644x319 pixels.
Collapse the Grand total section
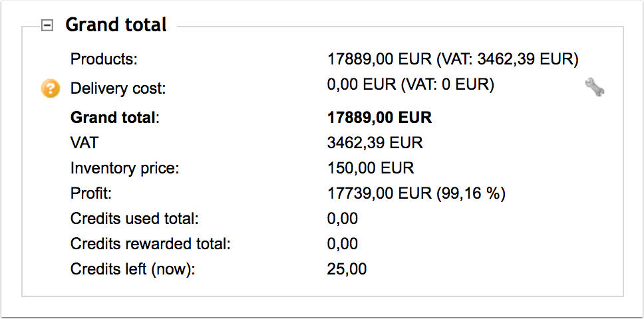[47, 26]
